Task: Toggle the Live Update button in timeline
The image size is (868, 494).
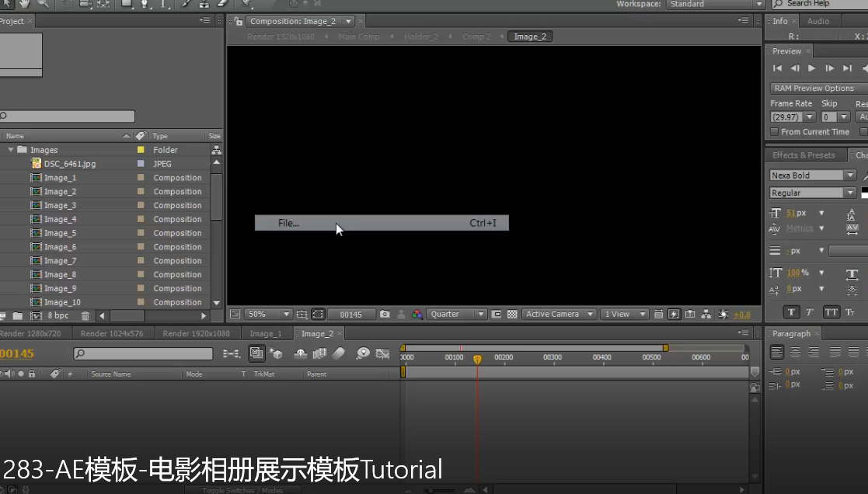Action: [x=256, y=353]
